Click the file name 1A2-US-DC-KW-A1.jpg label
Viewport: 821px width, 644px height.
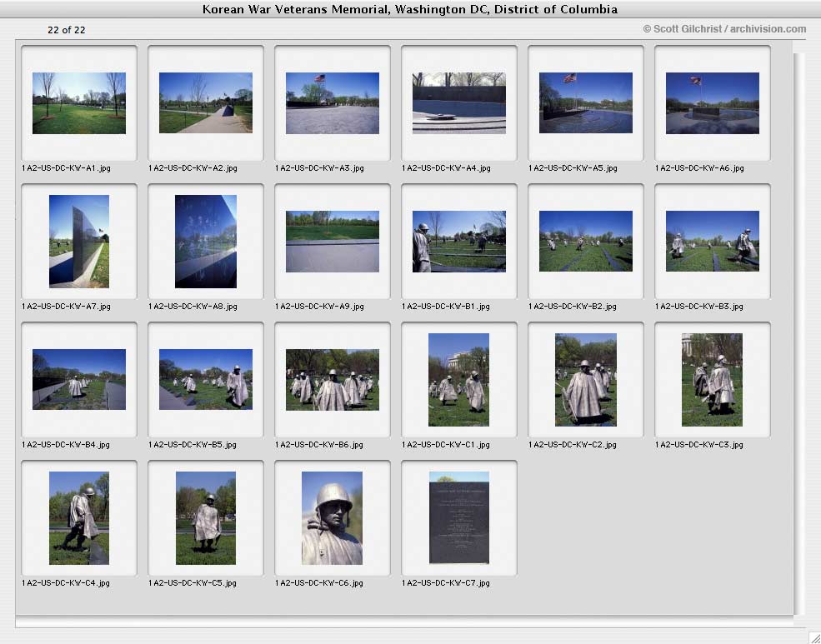click(x=66, y=168)
